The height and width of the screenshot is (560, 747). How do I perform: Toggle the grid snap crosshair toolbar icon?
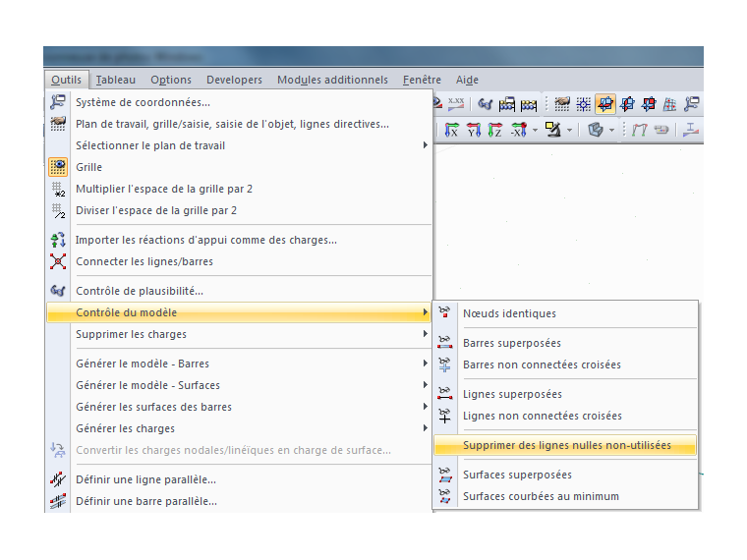pos(584,104)
